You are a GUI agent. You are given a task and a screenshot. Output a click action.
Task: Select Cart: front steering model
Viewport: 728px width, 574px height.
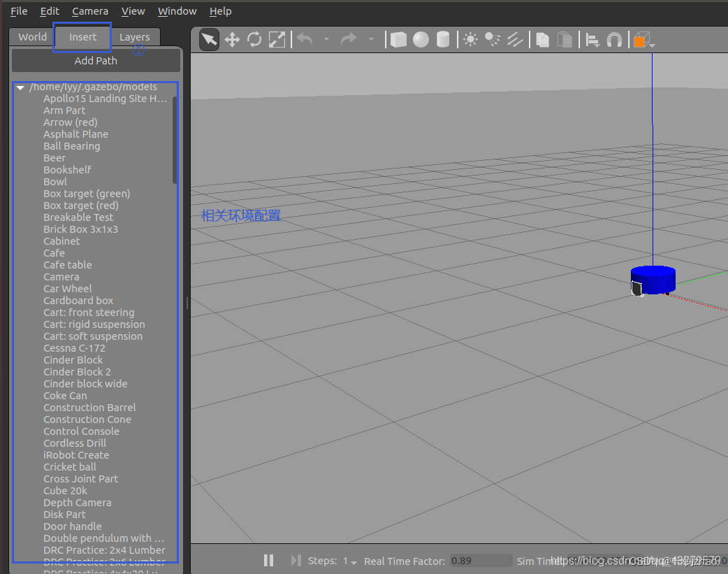(x=89, y=313)
